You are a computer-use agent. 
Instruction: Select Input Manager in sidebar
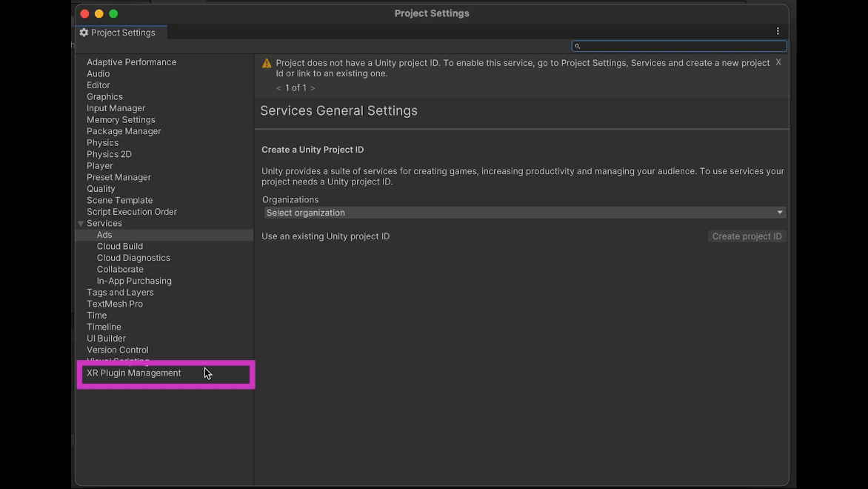coord(116,109)
